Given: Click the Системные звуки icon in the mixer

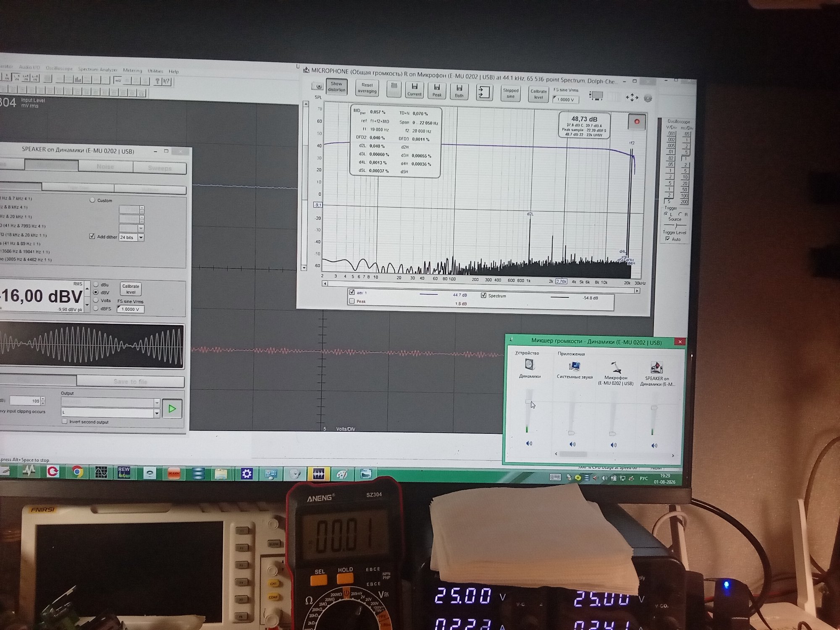Looking at the screenshot, I should coord(574,366).
